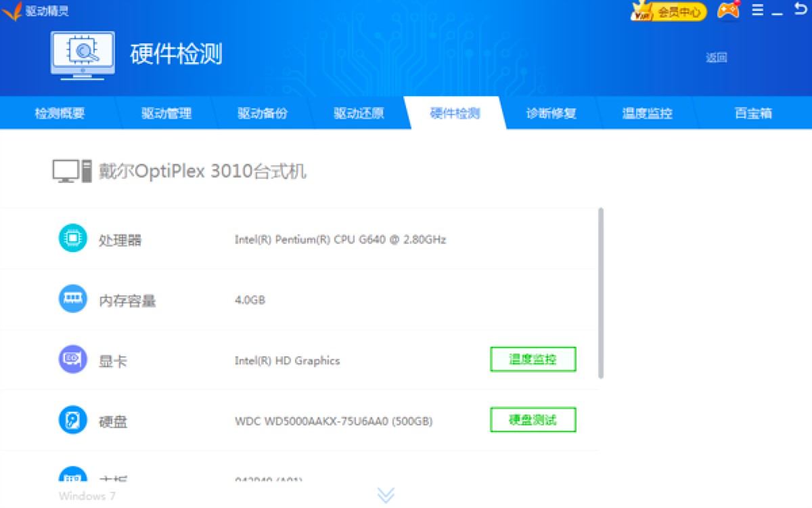Click the 显卡 graphics card icon

73,359
